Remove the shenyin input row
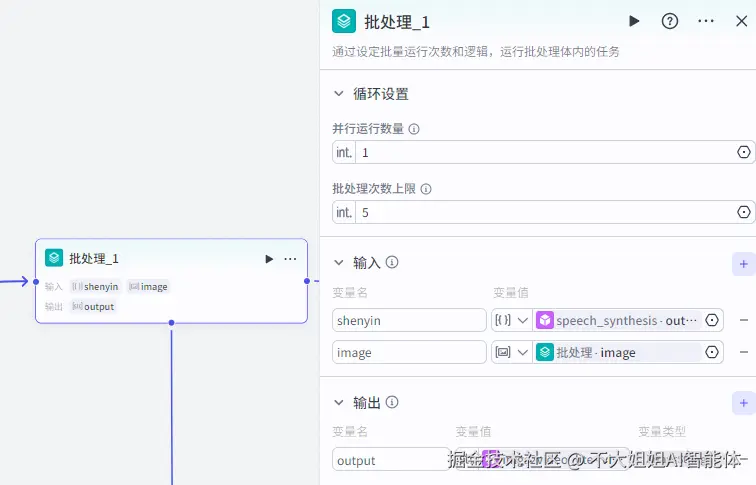The width and height of the screenshot is (756, 485). point(743,320)
